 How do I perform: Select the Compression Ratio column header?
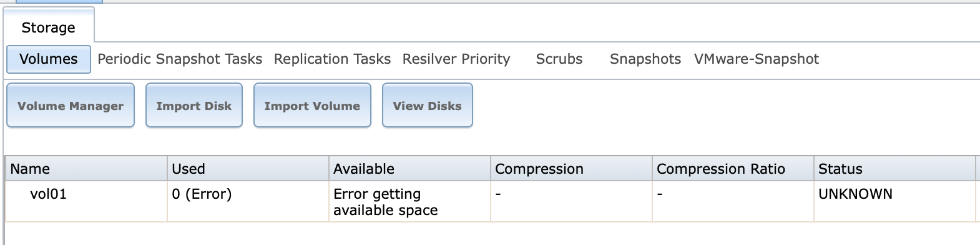click(733, 169)
